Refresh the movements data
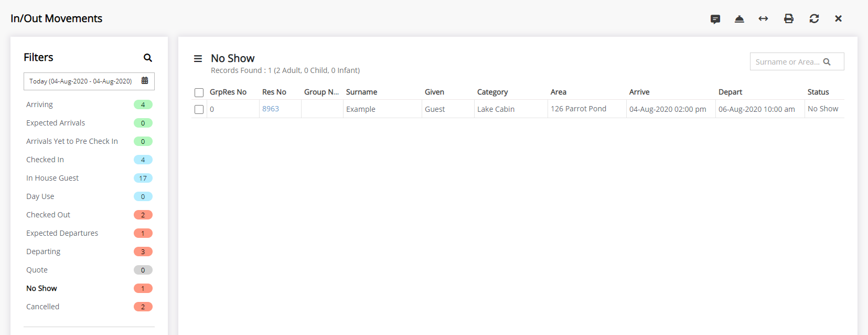This screenshot has height=335, width=868. coord(814,19)
